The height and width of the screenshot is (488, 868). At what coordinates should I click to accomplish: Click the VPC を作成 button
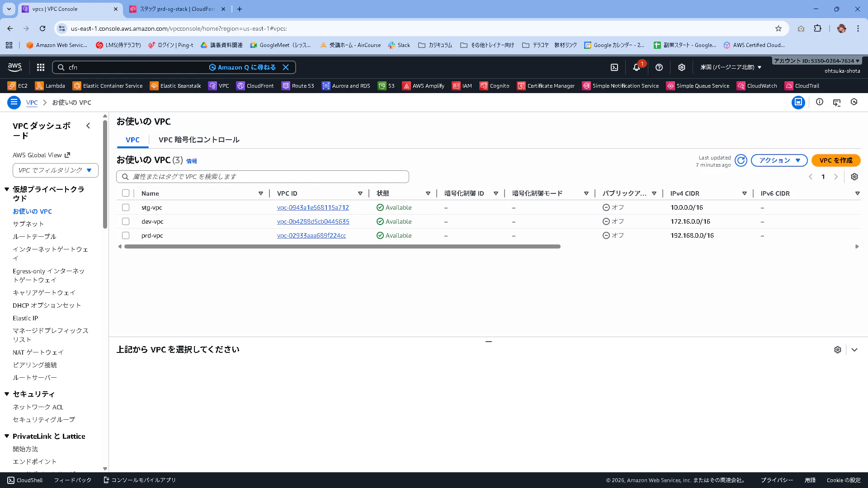tap(836, 160)
